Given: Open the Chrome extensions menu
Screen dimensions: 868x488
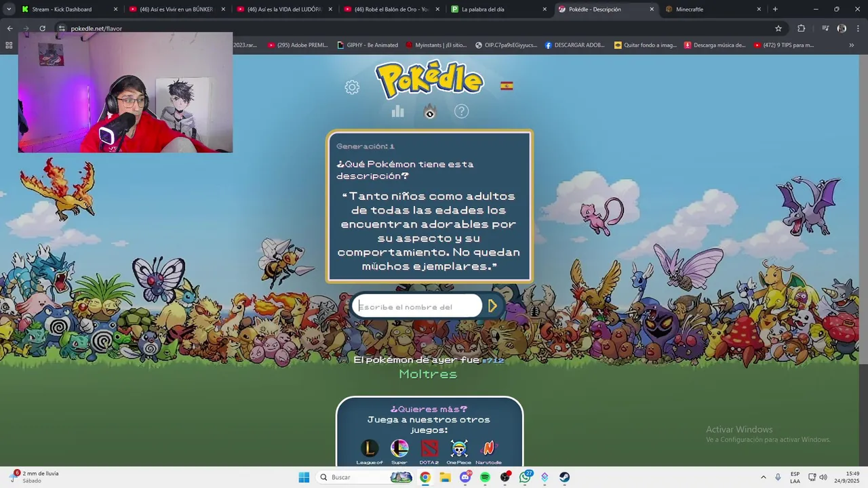Looking at the screenshot, I should [801, 28].
